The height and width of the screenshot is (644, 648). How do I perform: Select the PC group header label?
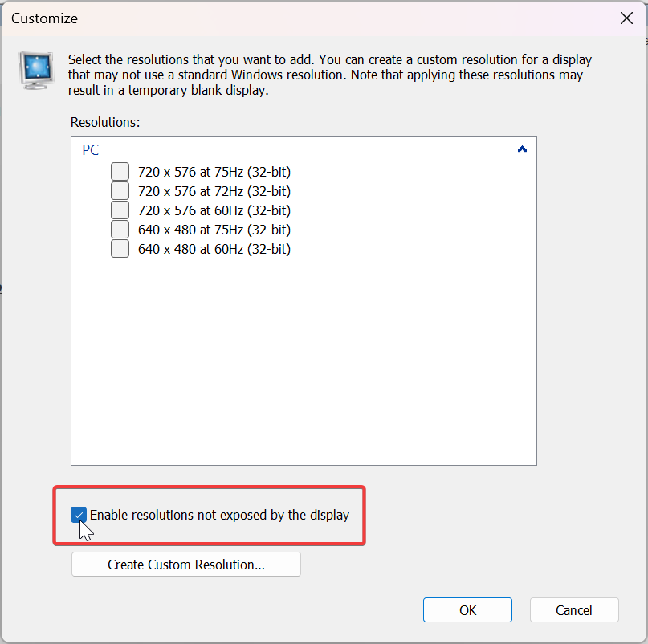[x=90, y=149]
